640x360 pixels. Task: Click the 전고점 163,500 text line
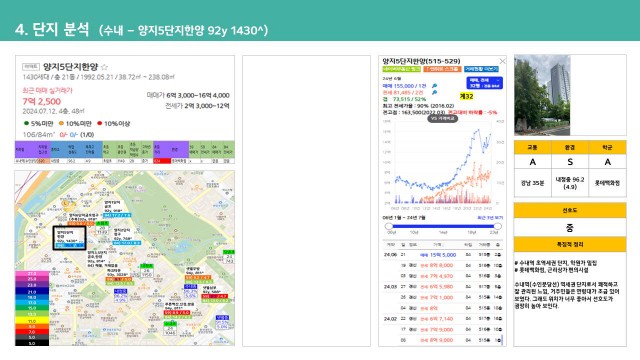[x=413, y=112]
